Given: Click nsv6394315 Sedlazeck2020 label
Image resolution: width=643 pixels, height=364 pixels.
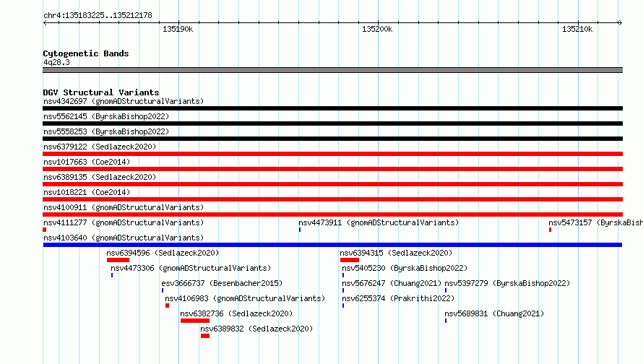Looking at the screenshot, I should [x=396, y=253].
